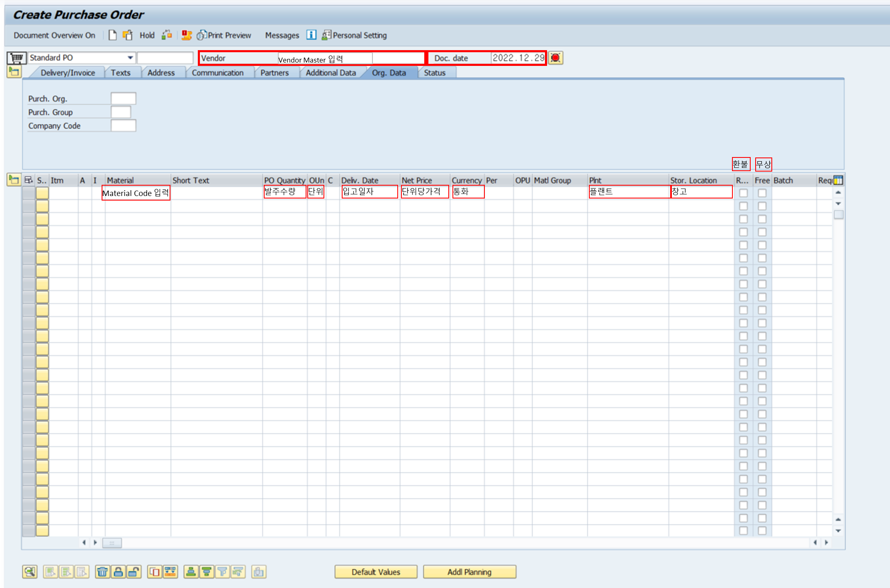
Task: Collapse the item overview expander
Action: 14,180
